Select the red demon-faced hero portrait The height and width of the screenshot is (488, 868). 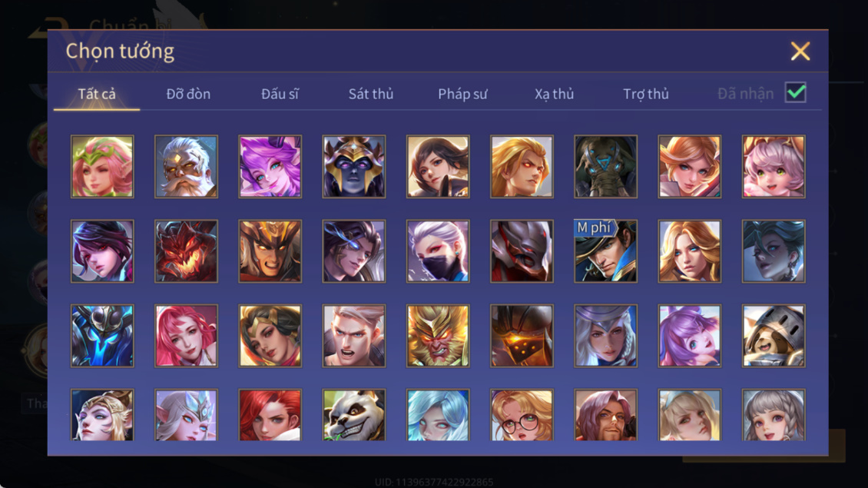pyautogui.click(x=186, y=251)
